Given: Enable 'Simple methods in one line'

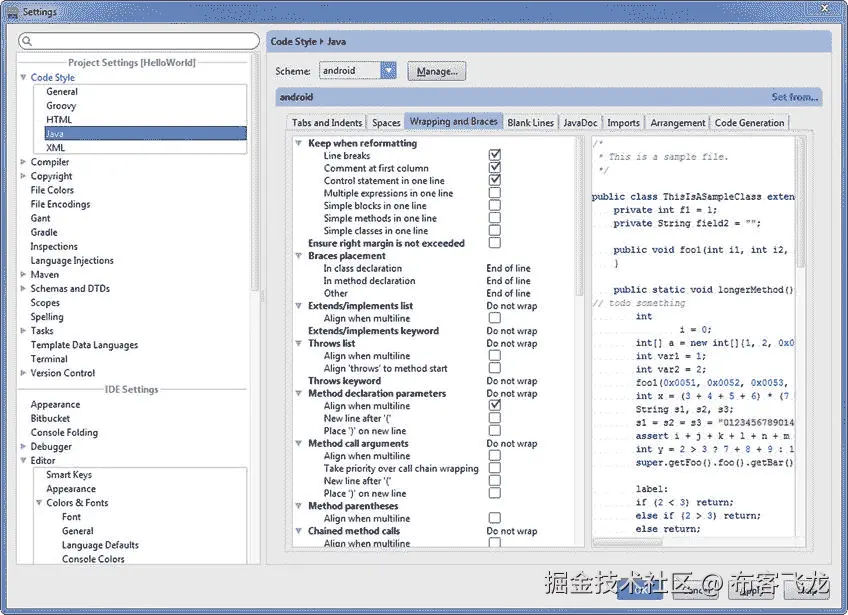Looking at the screenshot, I should tap(496, 217).
